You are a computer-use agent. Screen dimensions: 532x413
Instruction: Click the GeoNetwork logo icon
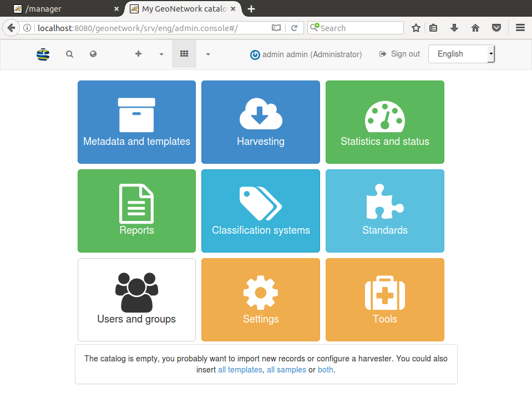[43, 54]
